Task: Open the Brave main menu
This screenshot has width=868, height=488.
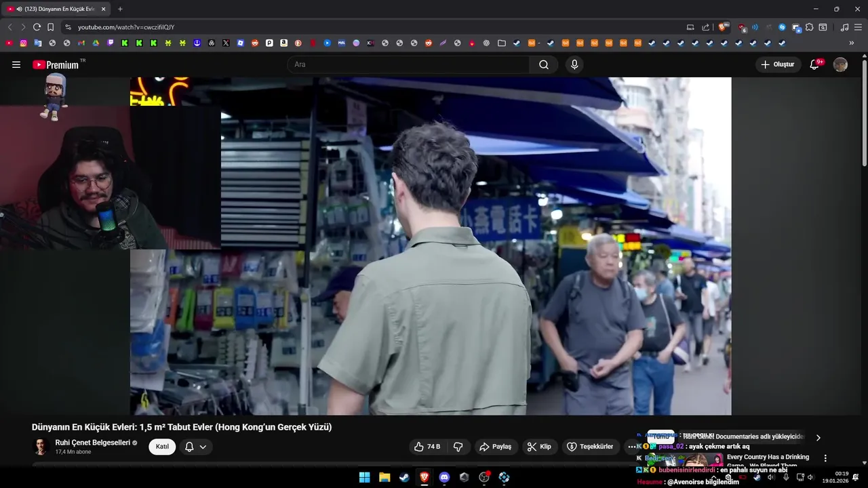Action: click(858, 27)
